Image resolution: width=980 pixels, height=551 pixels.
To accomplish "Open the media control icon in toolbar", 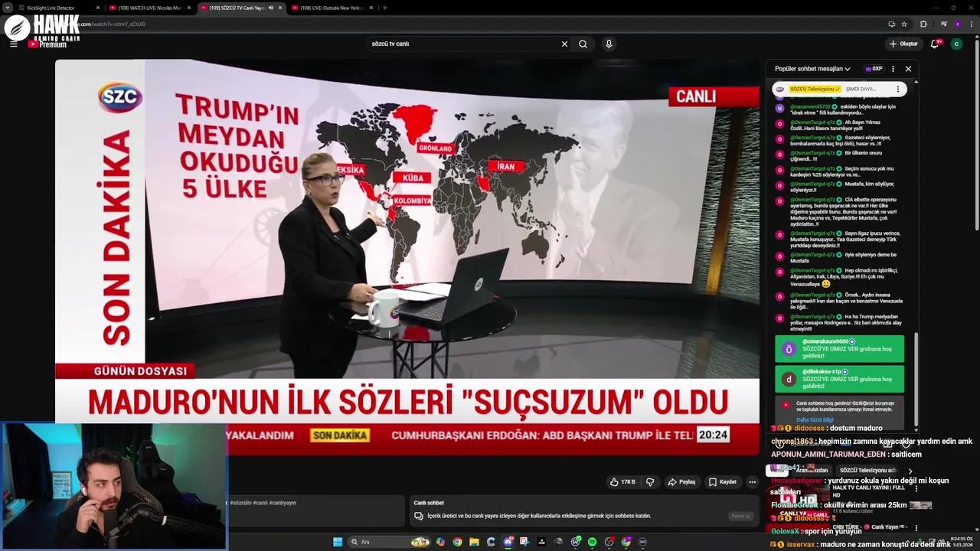I will click(x=943, y=24).
